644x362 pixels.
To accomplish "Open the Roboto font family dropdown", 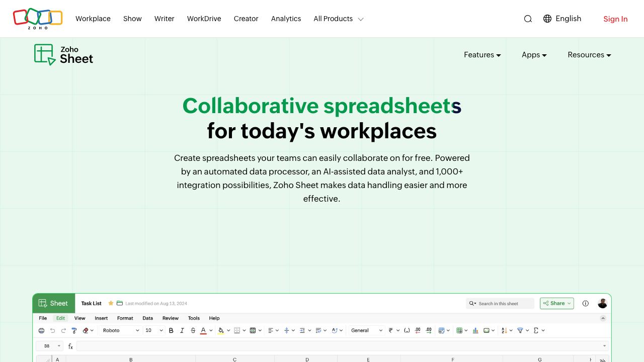I will [x=121, y=330].
